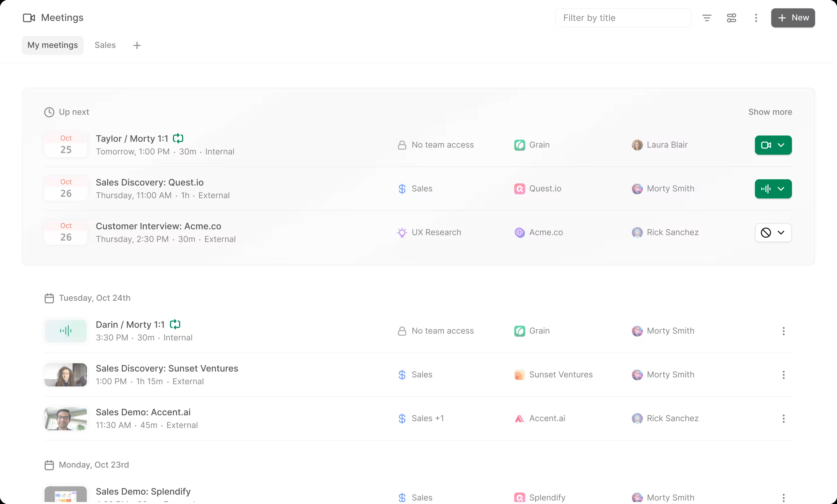Open three-dot menu for Darin / Morty 1:1

[x=783, y=331]
